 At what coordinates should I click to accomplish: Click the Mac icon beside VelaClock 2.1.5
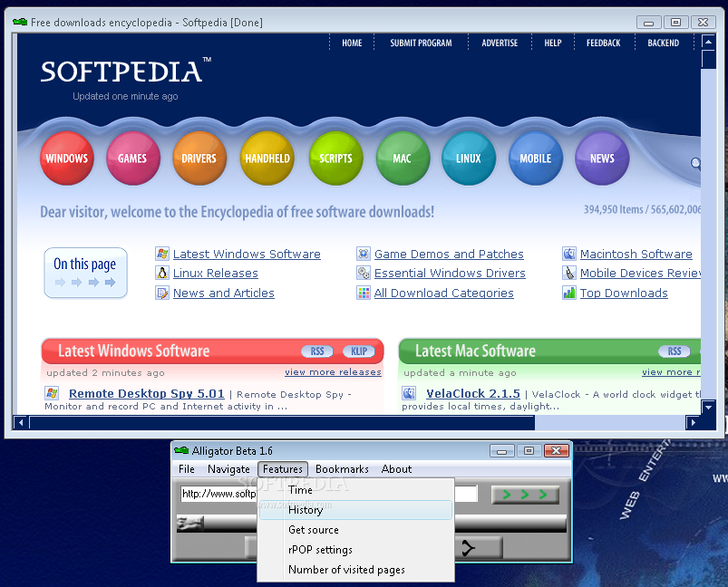click(x=409, y=393)
